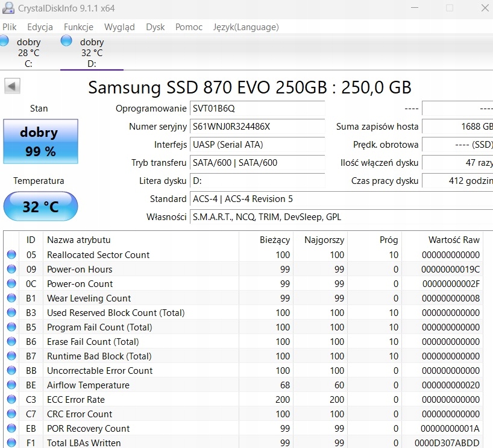Screen dimensions: 493x448
Task: Select the 'Power-on Hours' attribute name
Action: point(80,270)
